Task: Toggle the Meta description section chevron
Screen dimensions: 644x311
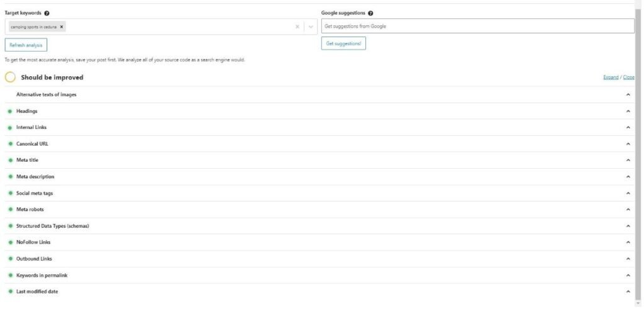Action: (628, 177)
